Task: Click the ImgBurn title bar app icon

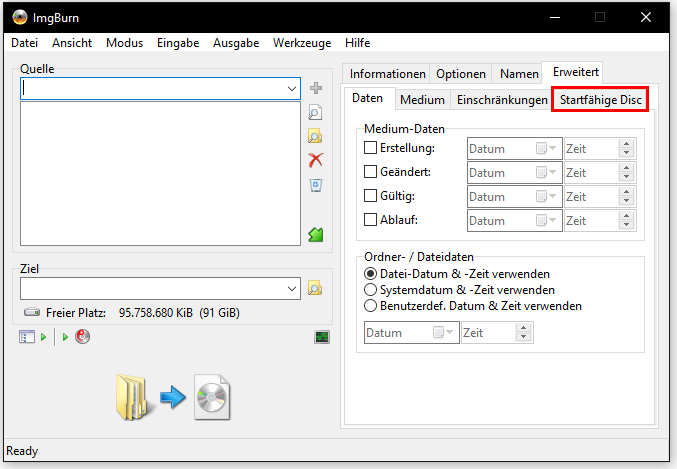Action: pyautogui.click(x=20, y=17)
